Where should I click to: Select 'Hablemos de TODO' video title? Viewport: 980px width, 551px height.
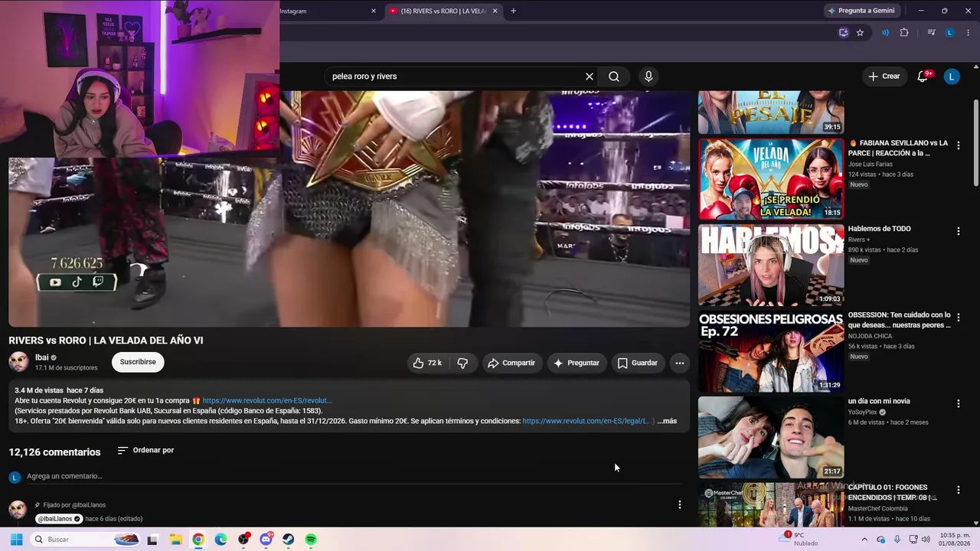click(879, 229)
